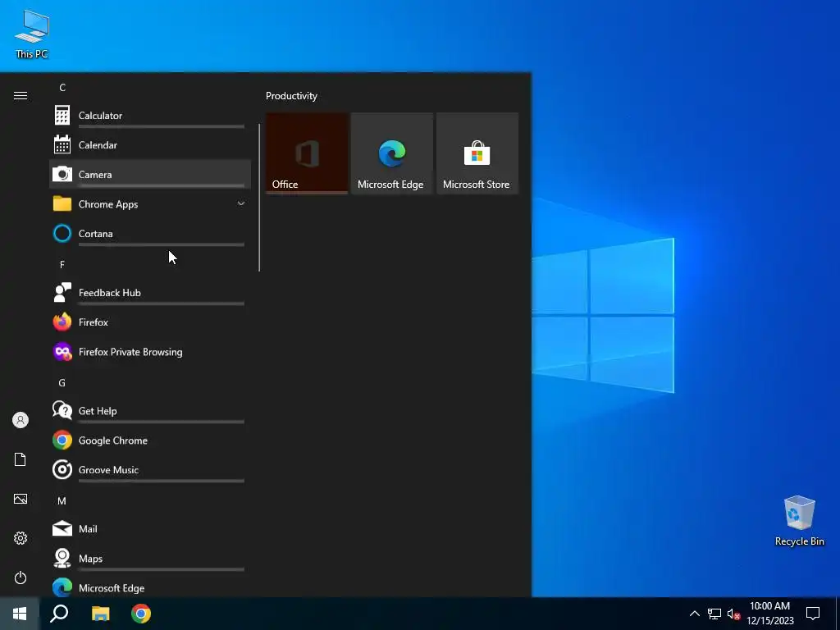Image resolution: width=840 pixels, height=630 pixels.
Task: Open the Chrome Apps folder
Action: coord(150,204)
